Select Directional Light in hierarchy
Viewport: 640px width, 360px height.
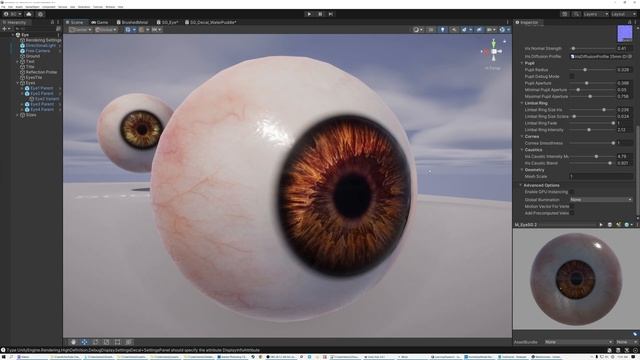point(40,46)
